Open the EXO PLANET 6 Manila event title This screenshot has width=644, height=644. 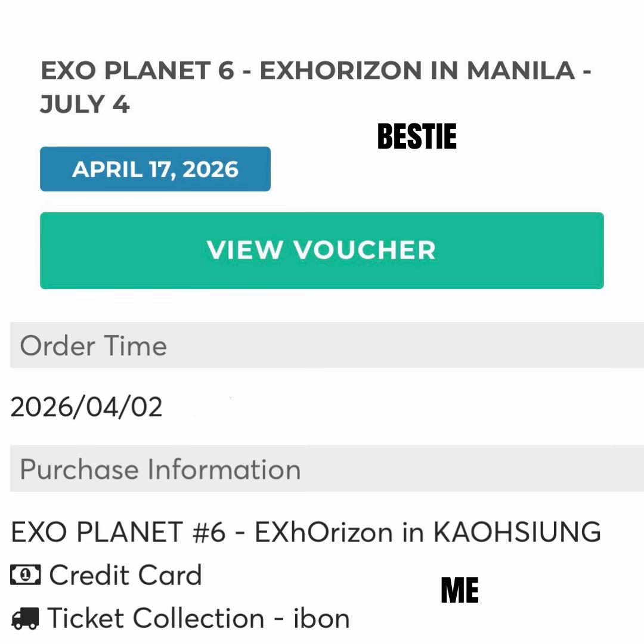pyautogui.click(x=315, y=86)
